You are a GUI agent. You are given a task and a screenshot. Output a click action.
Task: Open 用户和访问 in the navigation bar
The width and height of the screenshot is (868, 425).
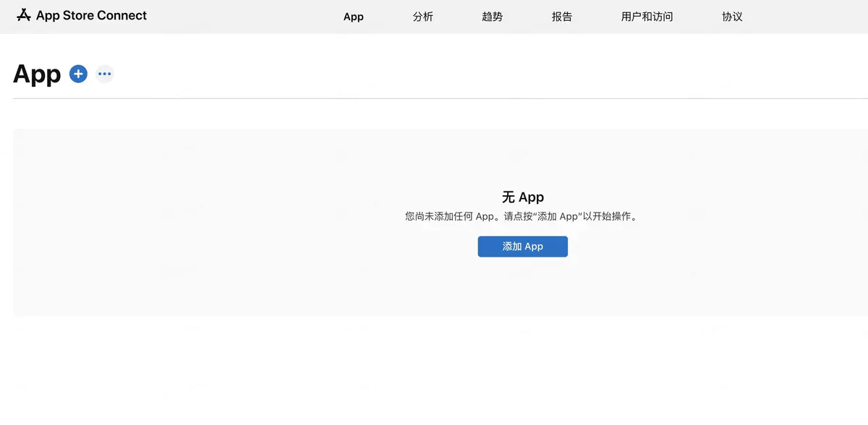(647, 17)
